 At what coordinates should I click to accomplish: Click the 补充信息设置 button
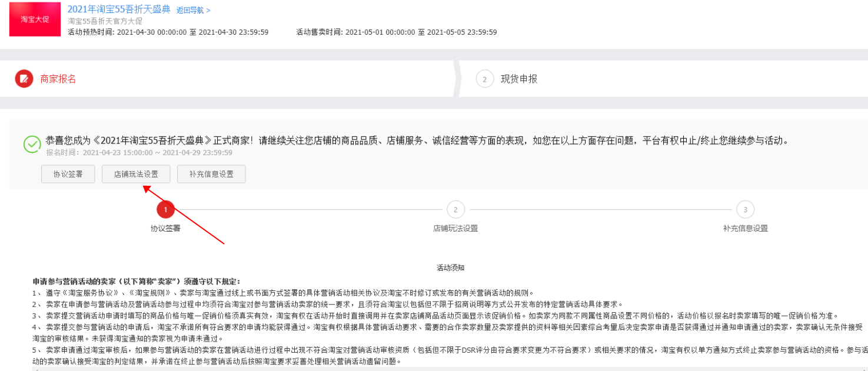[x=211, y=174]
